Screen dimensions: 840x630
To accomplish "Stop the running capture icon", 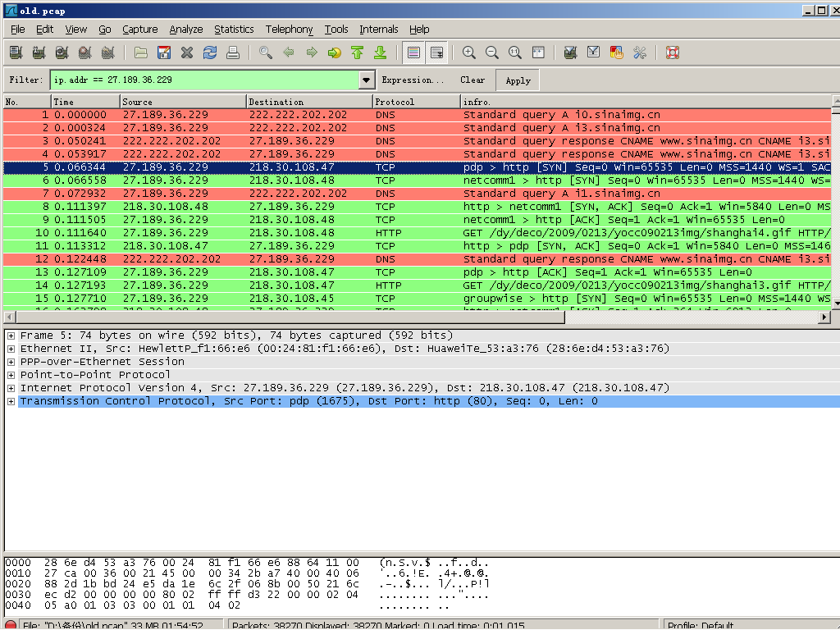I will pos(85,52).
